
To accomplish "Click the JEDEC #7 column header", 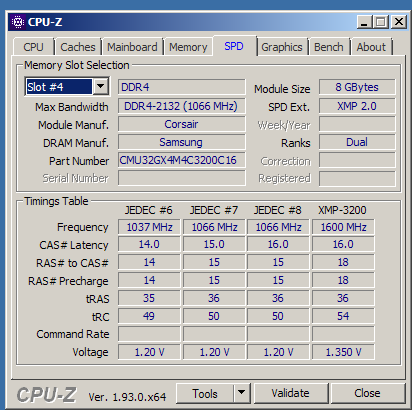I will pyautogui.click(x=214, y=210).
